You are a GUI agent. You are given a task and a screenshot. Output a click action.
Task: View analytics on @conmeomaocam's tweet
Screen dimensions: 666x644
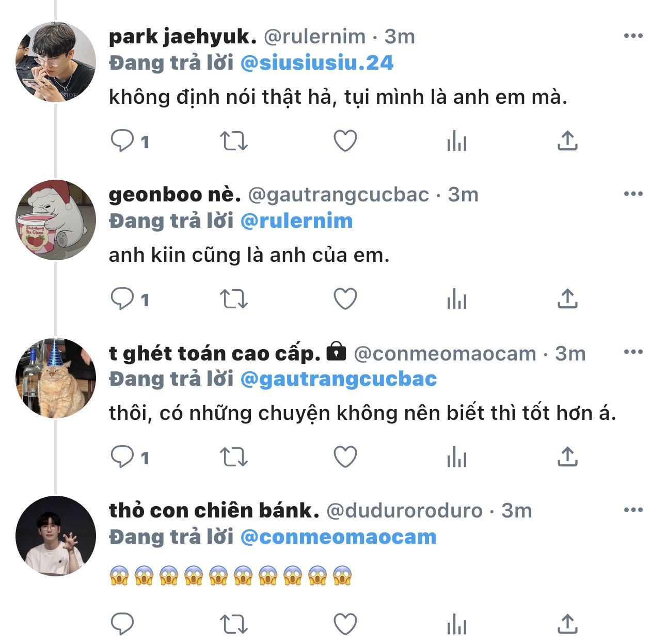[457, 457]
